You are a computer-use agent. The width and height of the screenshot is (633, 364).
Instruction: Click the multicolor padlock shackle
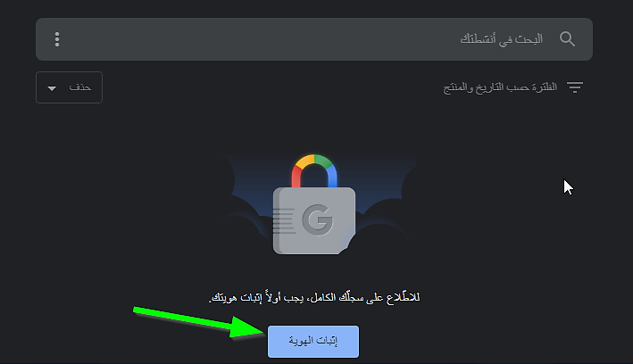click(314, 170)
